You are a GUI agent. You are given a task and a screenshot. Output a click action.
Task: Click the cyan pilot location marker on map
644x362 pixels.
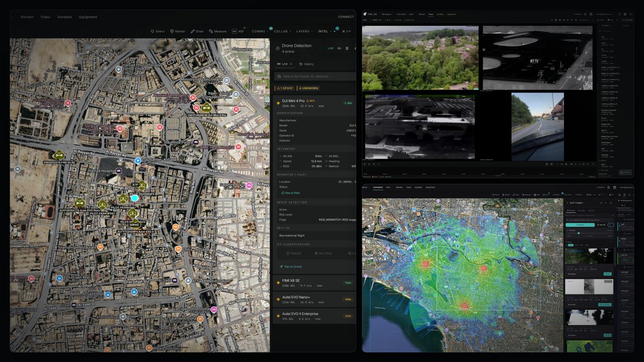[x=135, y=198]
